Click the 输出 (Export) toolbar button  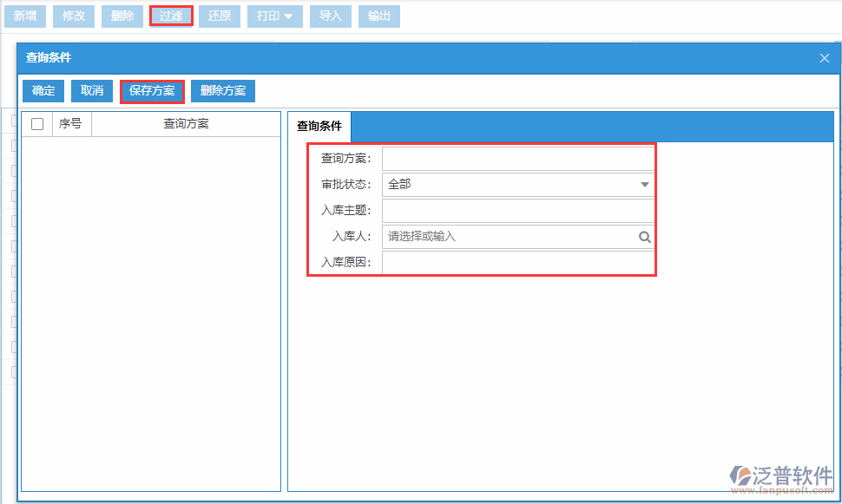(379, 16)
